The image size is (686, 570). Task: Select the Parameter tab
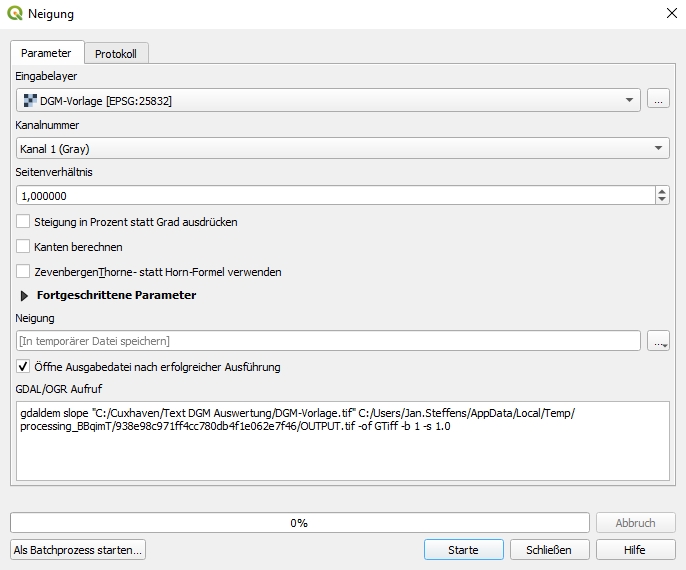(46, 53)
